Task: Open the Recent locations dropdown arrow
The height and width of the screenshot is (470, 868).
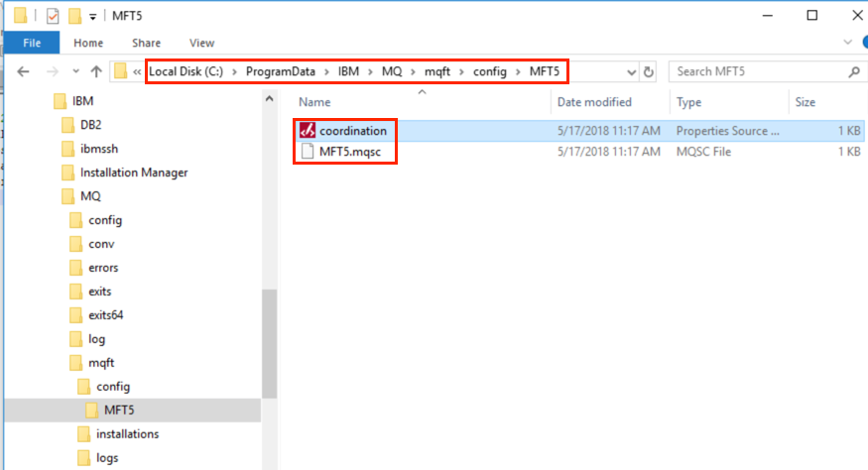Action: coord(75,71)
